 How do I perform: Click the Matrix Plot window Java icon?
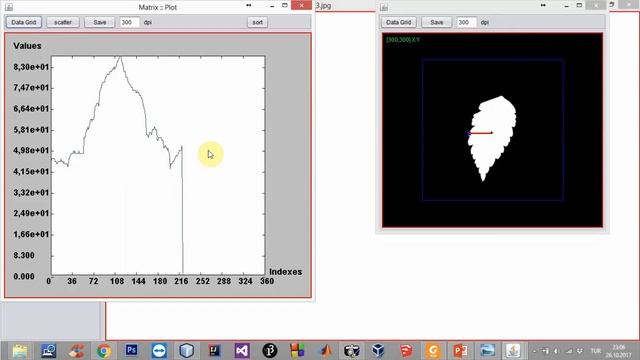(x=9, y=7)
